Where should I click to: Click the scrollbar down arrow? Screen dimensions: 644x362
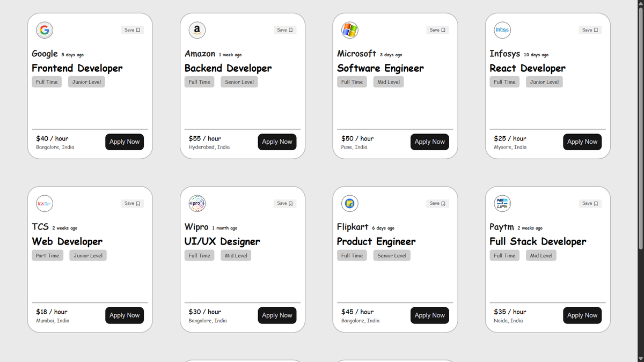(640, 358)
